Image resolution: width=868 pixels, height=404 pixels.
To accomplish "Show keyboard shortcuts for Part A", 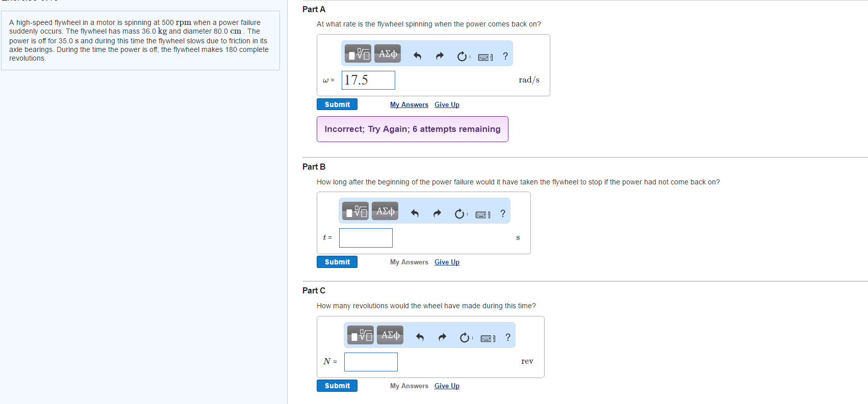I will [x=485, y=57].
